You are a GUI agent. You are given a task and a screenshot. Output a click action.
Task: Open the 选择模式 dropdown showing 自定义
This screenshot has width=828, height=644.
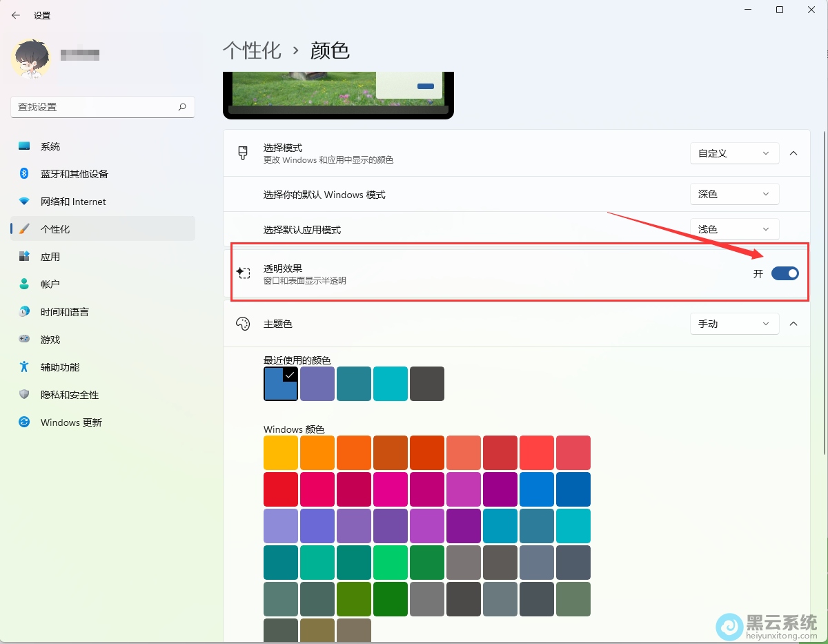point(734,153)
